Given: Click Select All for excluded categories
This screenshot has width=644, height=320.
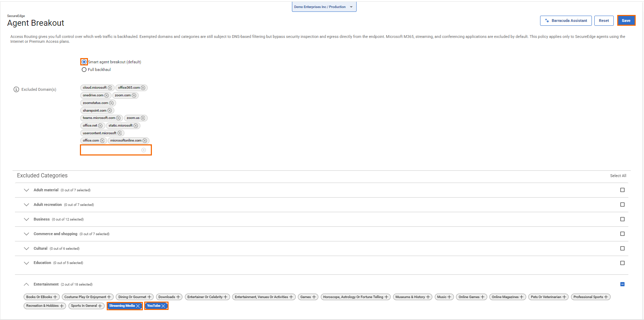Looking at the screenshot, I should 618,176.
